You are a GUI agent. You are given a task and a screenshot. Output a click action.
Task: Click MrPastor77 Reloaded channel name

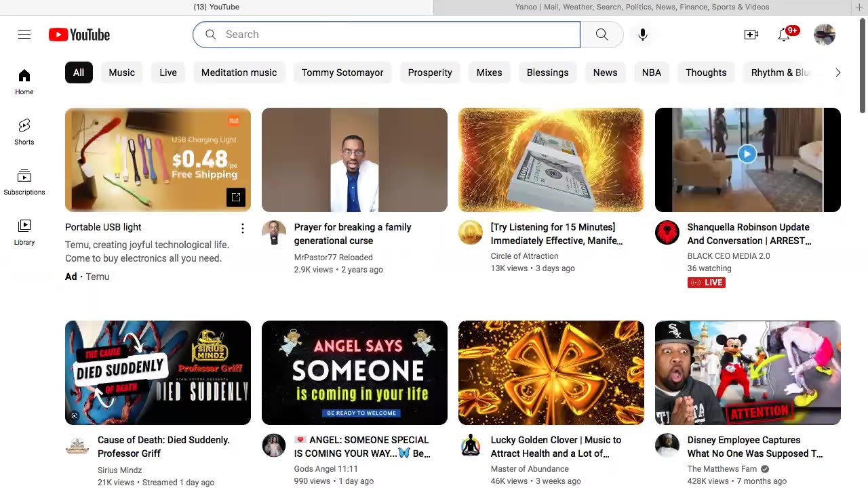click(334, 258)
